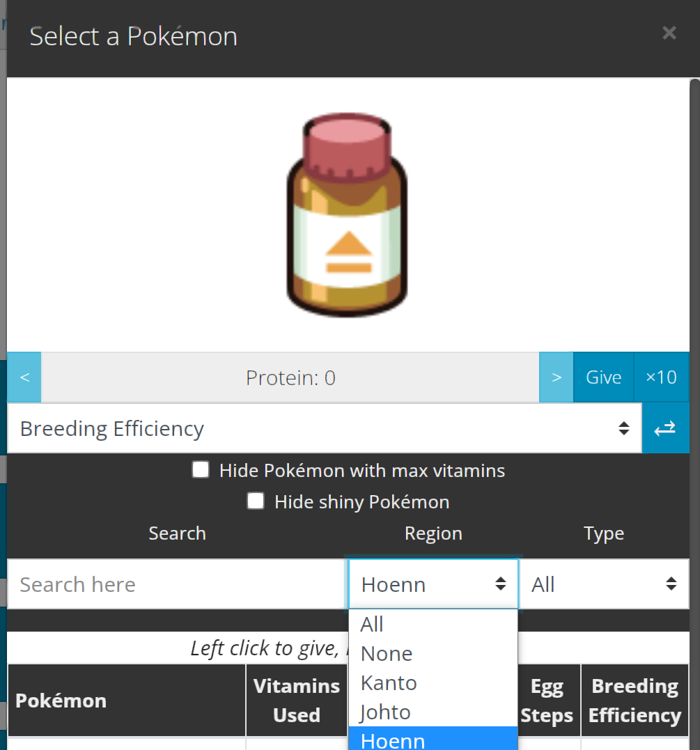Enable the Hide Pokémon with max vitamins checkbox
This screenshot has width=700, height=750.
201,469
